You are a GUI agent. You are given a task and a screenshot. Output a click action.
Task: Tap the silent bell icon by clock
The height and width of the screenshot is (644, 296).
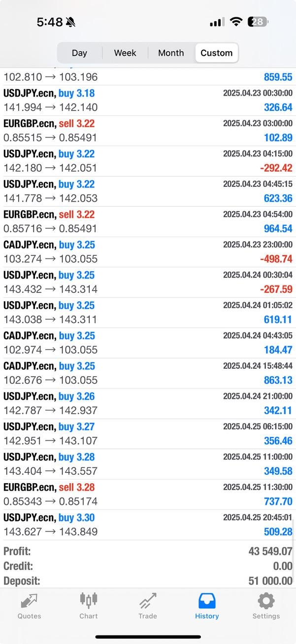pyautogui.click(x=71, y=22)
